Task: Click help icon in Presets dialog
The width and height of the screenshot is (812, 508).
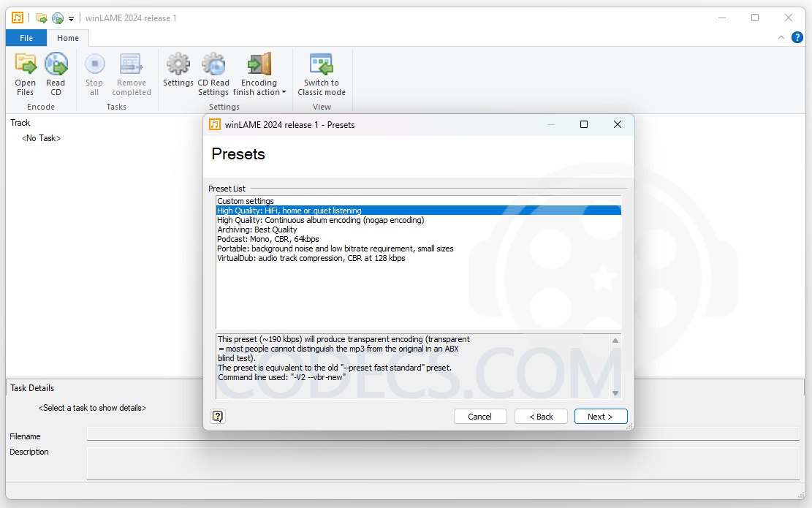Action: tap(218, 416)
